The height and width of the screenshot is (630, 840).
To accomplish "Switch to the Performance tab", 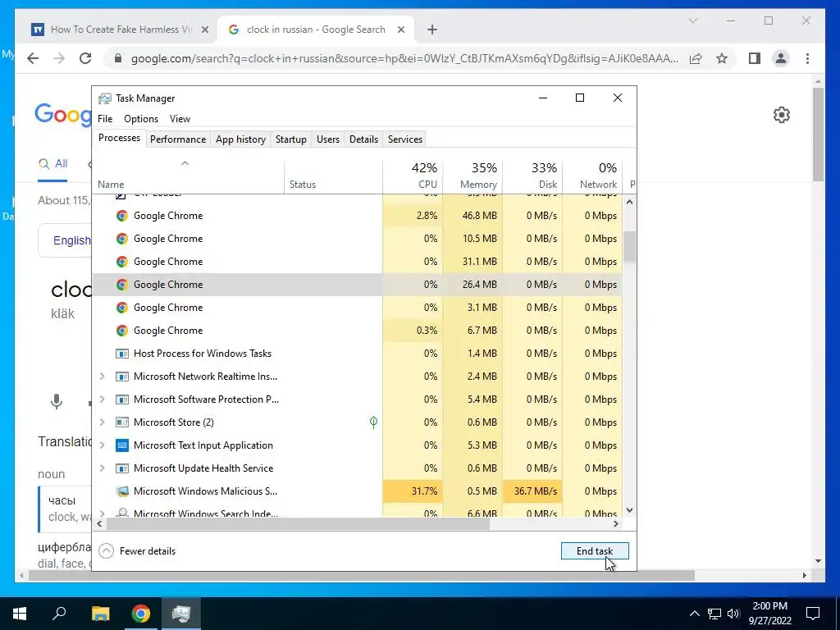I will pyautogui.click(x=178, y=139).
